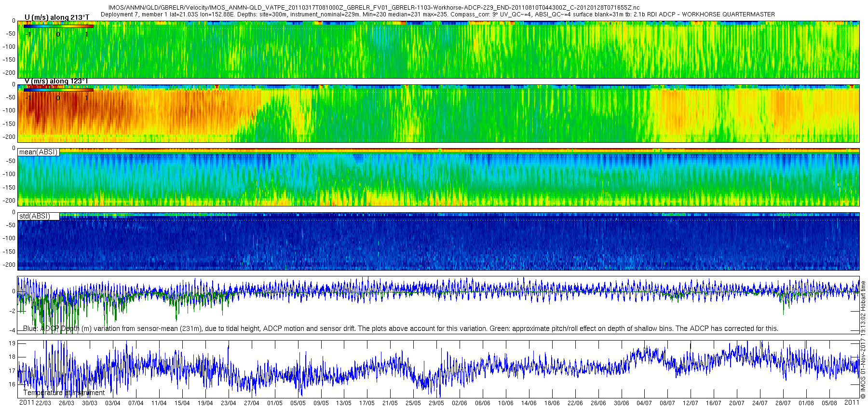Viewport: 868px width, 410px height.
Task: Select the 21/05 date on the time axis
Action: point(390,403)
